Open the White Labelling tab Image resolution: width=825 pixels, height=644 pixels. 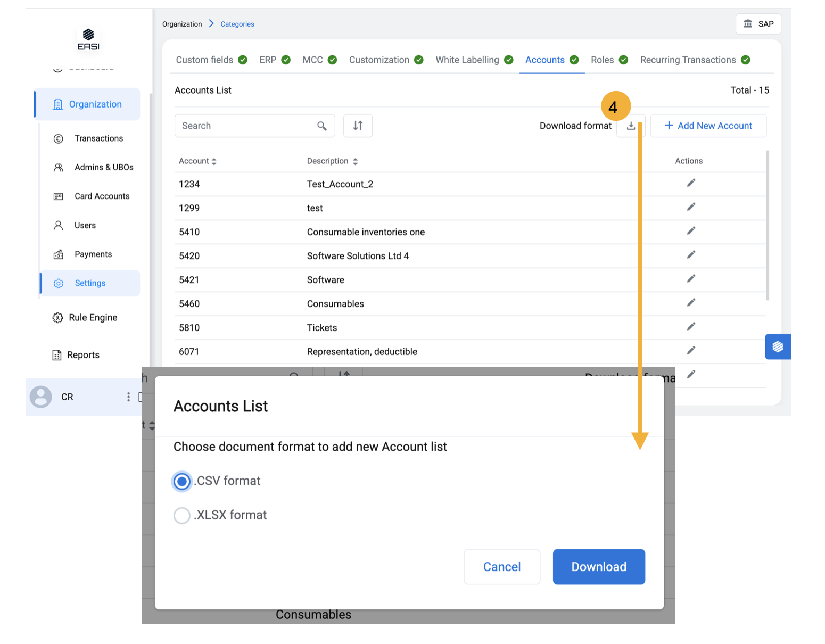(467, 60)
